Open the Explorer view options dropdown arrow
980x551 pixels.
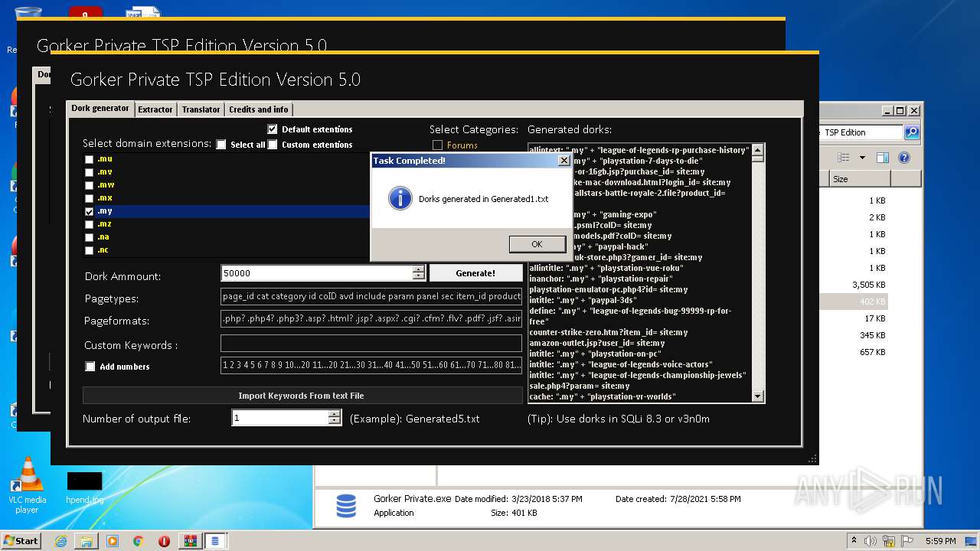coord(862,158)
